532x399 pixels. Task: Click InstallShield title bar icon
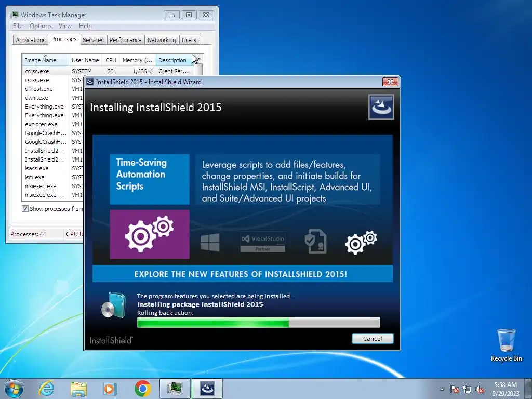click(x=90, y=82)
